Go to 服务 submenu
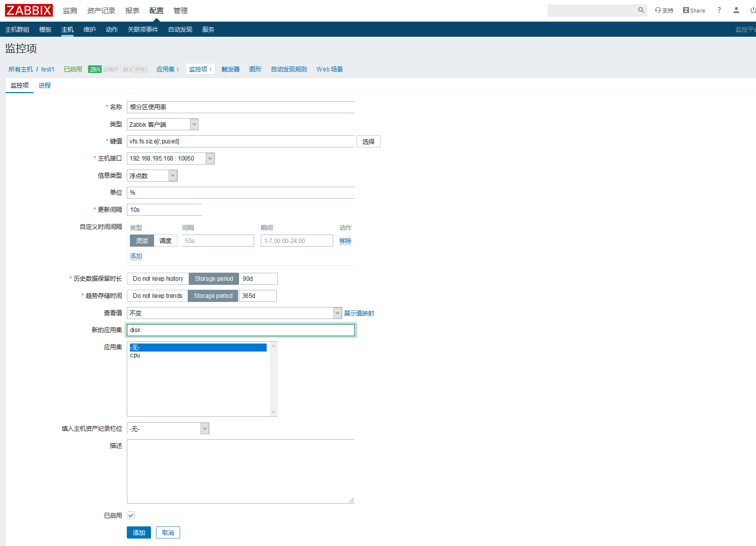The width and height of the screenshot is (756, 546). click(208, 30)
